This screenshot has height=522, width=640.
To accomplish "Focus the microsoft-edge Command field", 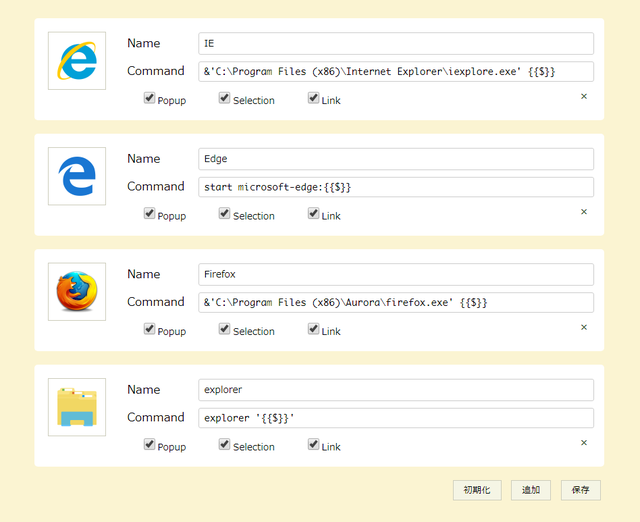I will (396, 187).
